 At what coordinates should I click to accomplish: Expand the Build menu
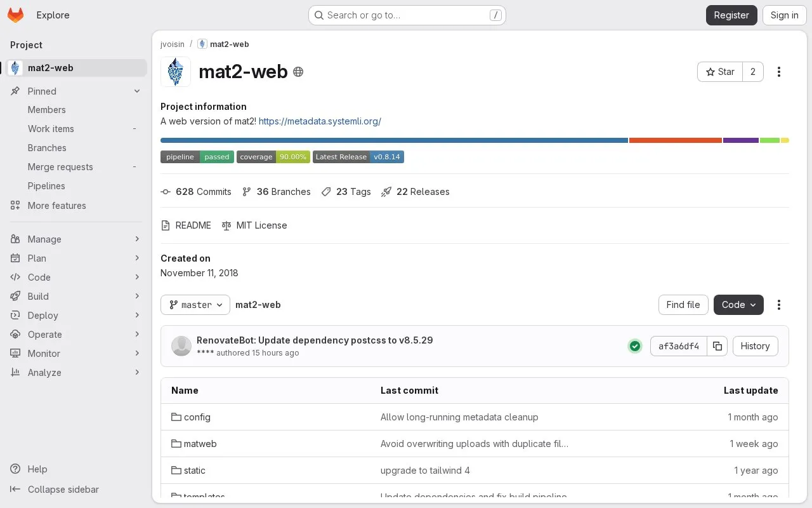(x=77, y=297)
